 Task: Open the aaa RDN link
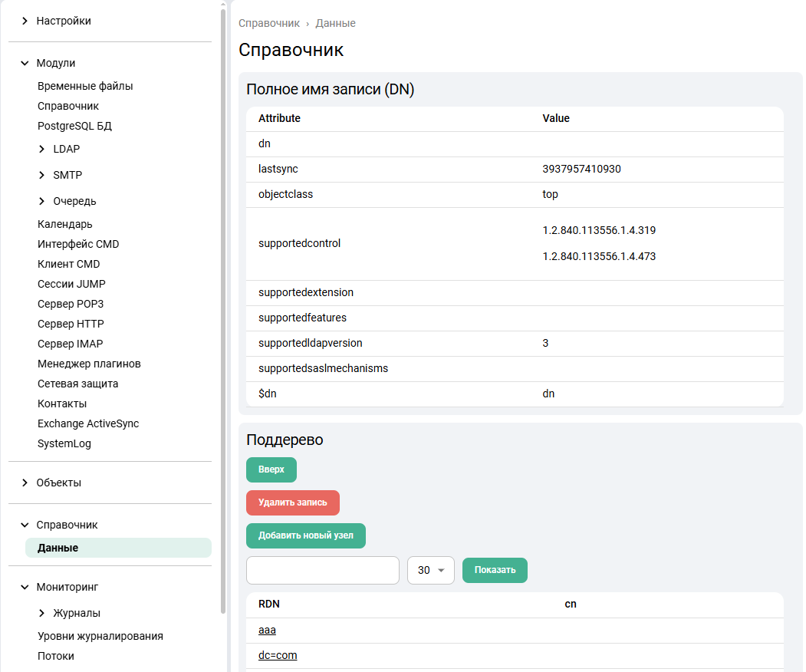267,630
